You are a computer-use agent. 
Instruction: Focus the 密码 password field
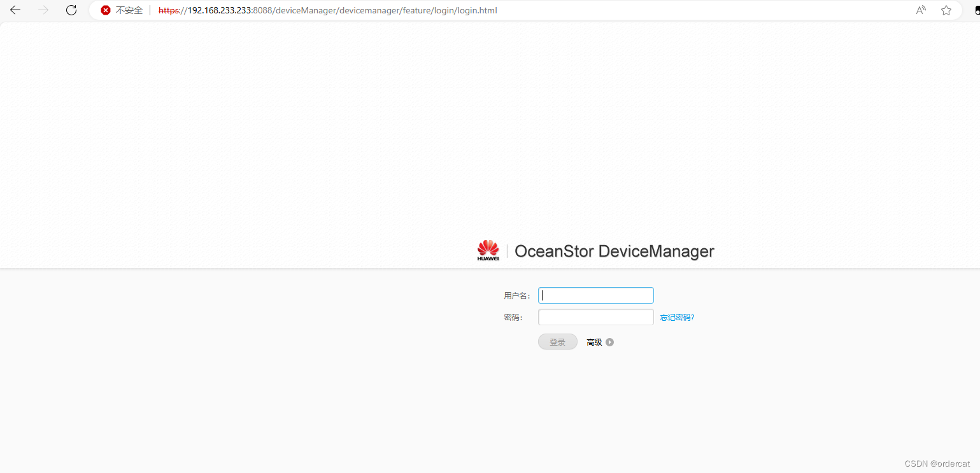[596, 317]
